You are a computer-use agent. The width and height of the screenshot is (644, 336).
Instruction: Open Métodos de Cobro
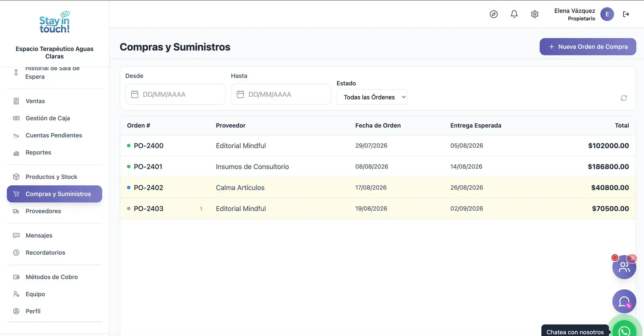click(54, 277)
